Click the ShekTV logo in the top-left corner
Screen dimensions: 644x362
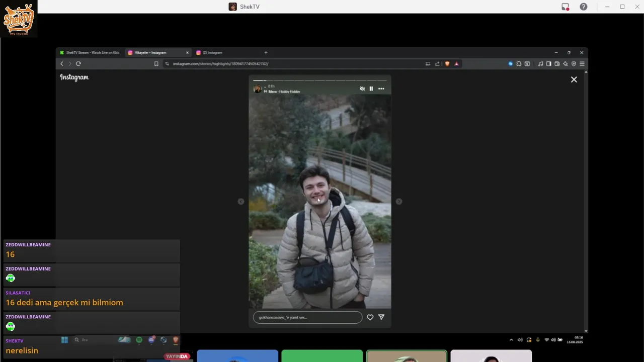tap(19, 19)
